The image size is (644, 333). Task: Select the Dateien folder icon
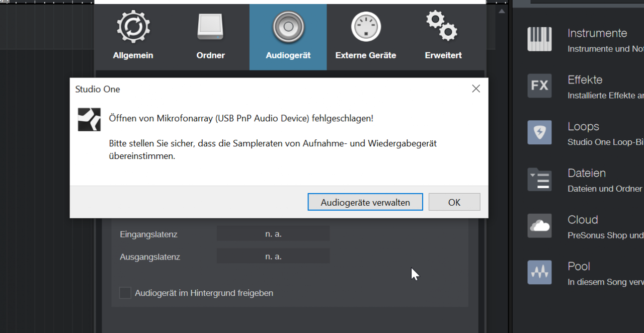pos(539,179)
